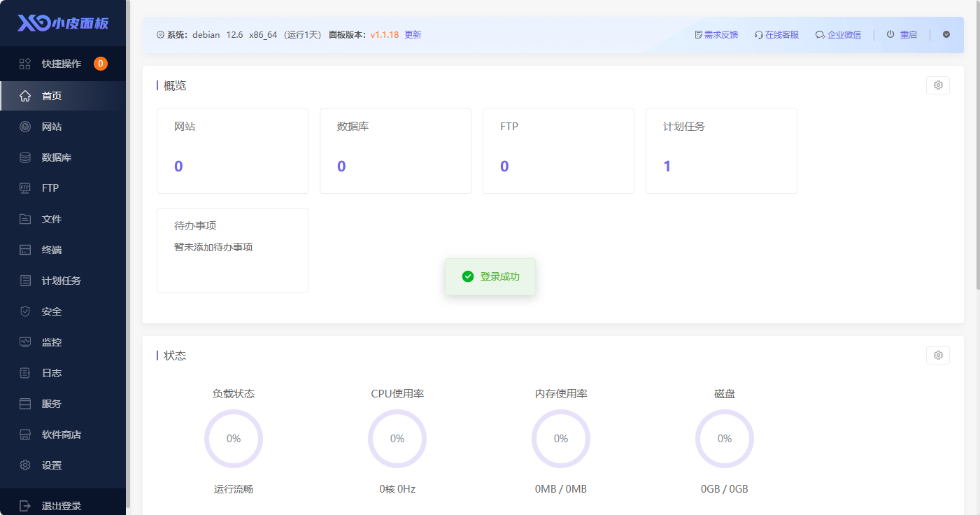Image resolution: width=980 pixels, height=515 pixels.
Task: Click the To-do (待办事项) card
Action: [x=232, y=250]
